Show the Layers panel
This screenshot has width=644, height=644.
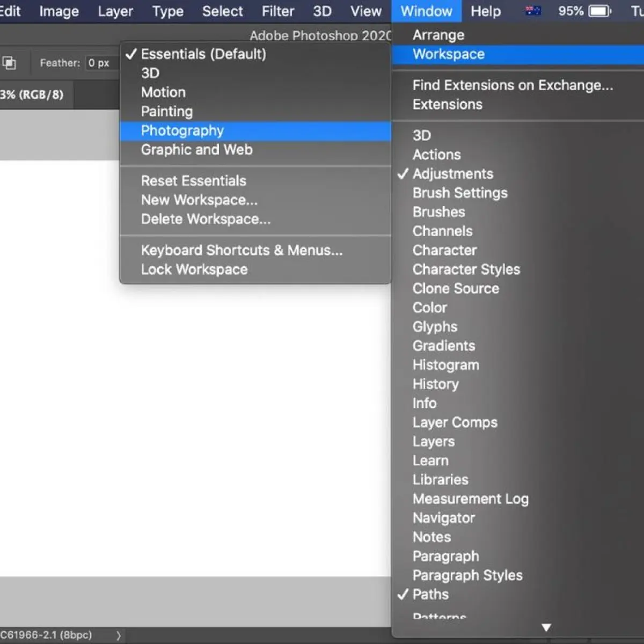pyautogui.click(x=518, y=442)
